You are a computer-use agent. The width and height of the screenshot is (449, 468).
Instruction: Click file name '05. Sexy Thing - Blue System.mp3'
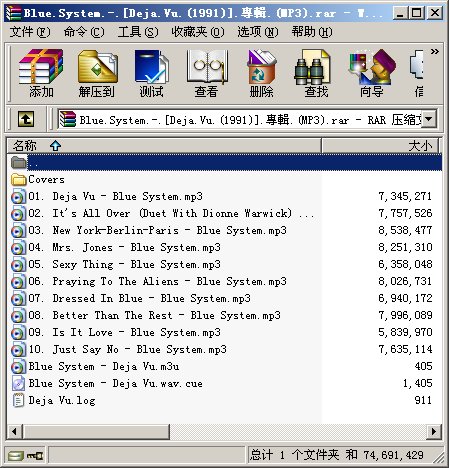tap(124, 264)
